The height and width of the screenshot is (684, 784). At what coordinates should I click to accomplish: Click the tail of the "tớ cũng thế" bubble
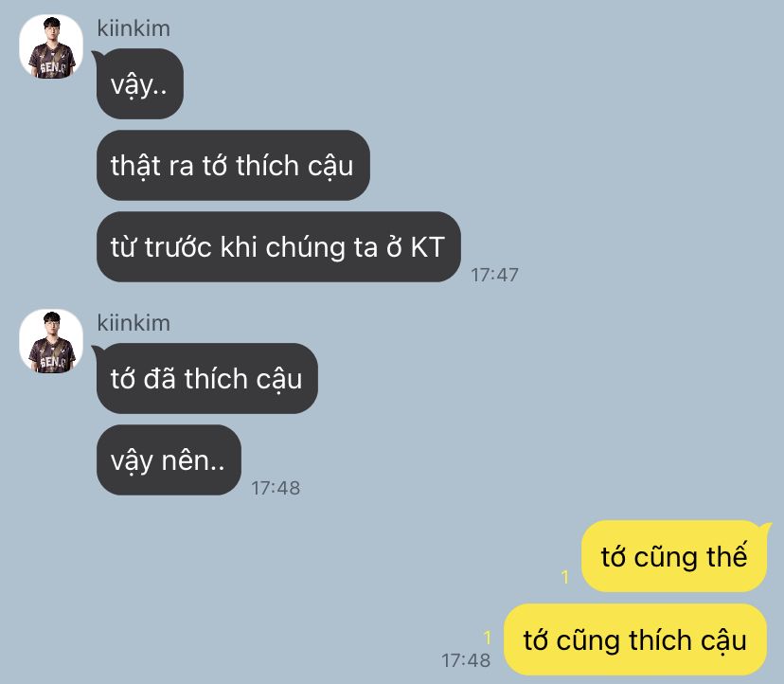click(x=766, y=528)
